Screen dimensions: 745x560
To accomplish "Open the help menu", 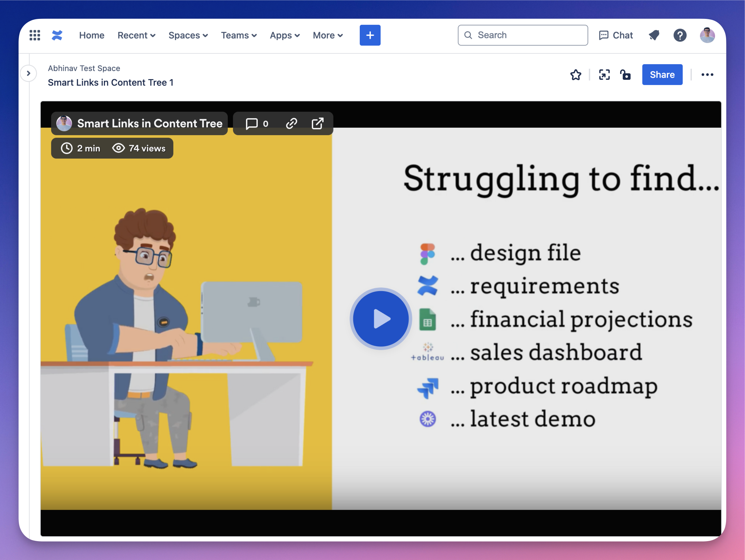I will coord(680,35).
